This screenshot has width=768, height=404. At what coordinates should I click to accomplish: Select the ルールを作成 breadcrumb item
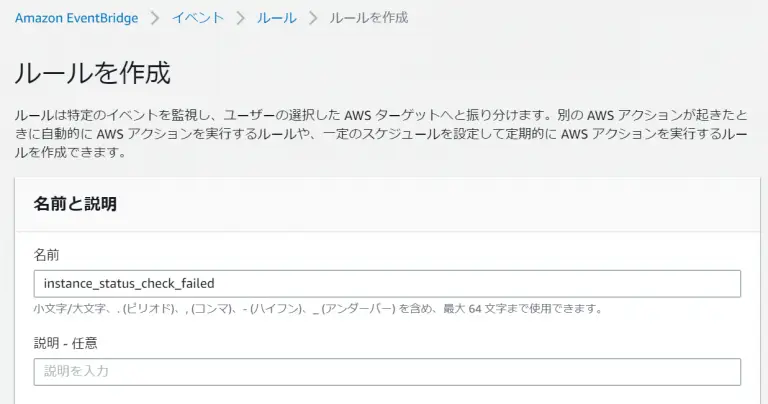coord(368,18)
